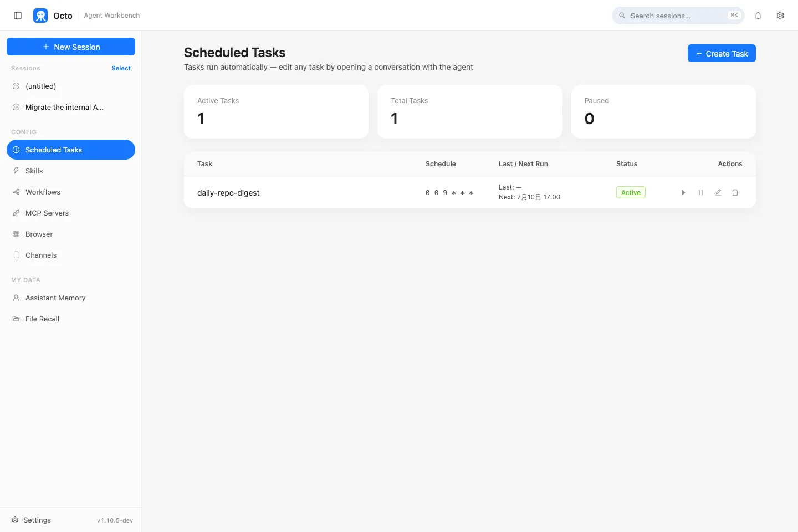Open the Skills section

[71, 171]
